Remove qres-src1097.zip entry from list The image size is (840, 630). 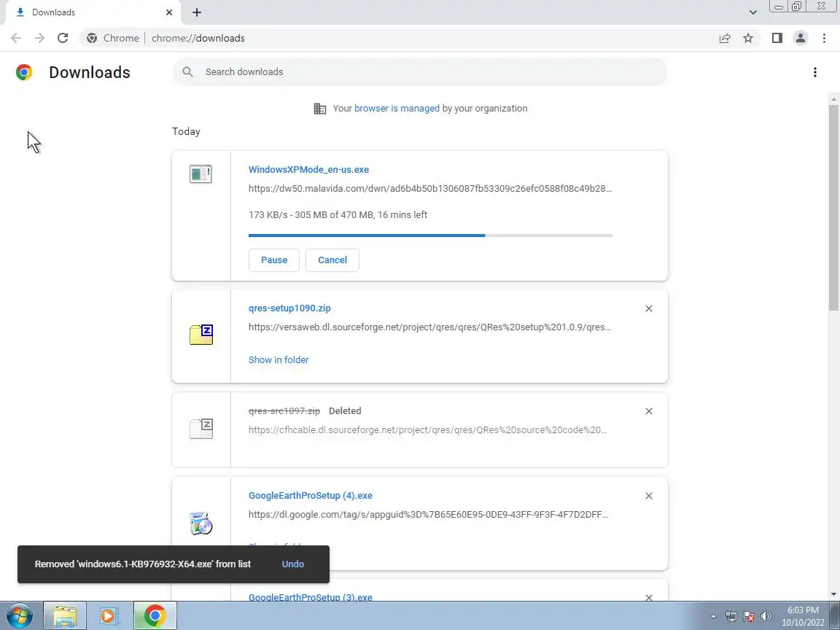point(649,411)
